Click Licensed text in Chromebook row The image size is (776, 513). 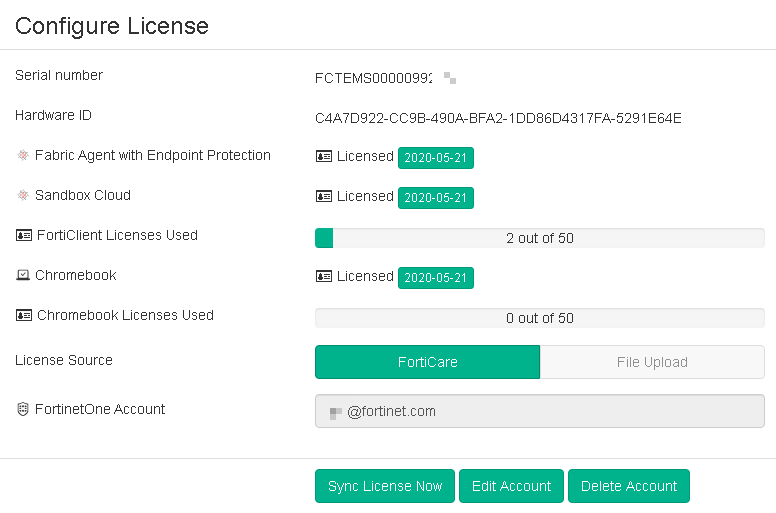point(365,276)
